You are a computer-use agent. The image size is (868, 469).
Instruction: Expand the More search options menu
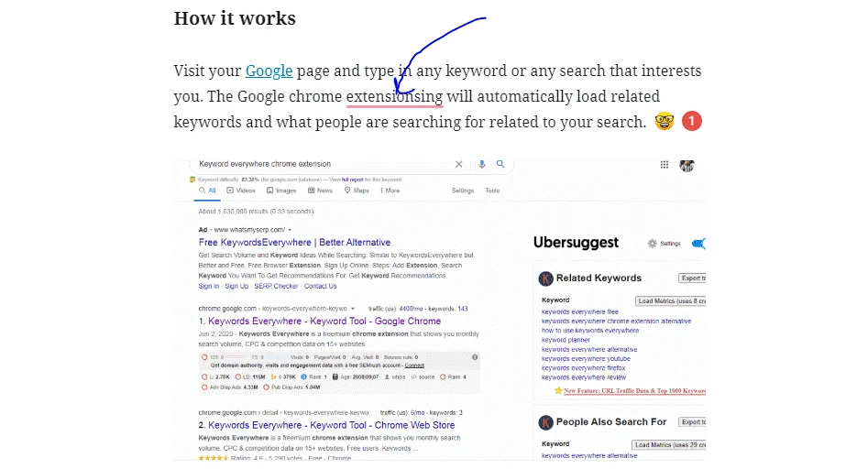click(x=390, y=191)
